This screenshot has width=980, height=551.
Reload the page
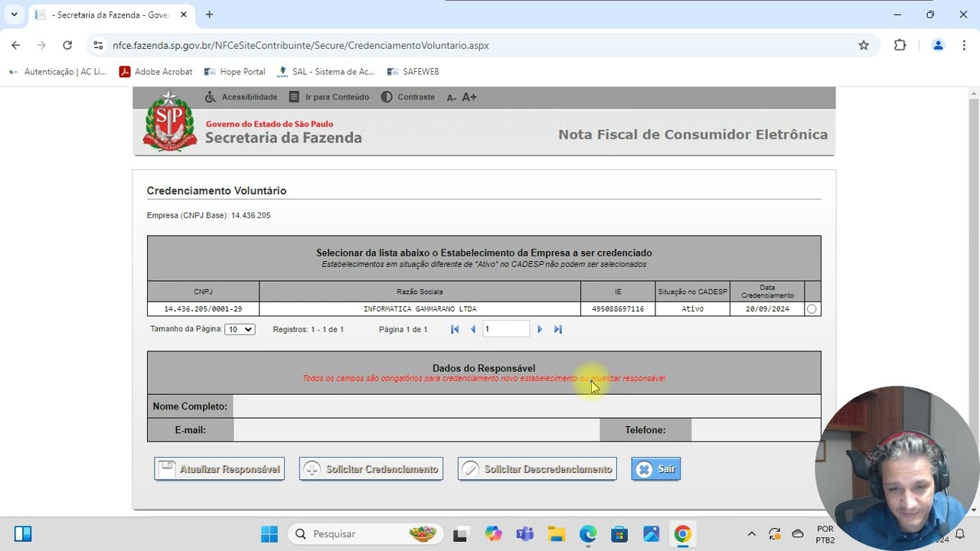[x=67, y=45]
